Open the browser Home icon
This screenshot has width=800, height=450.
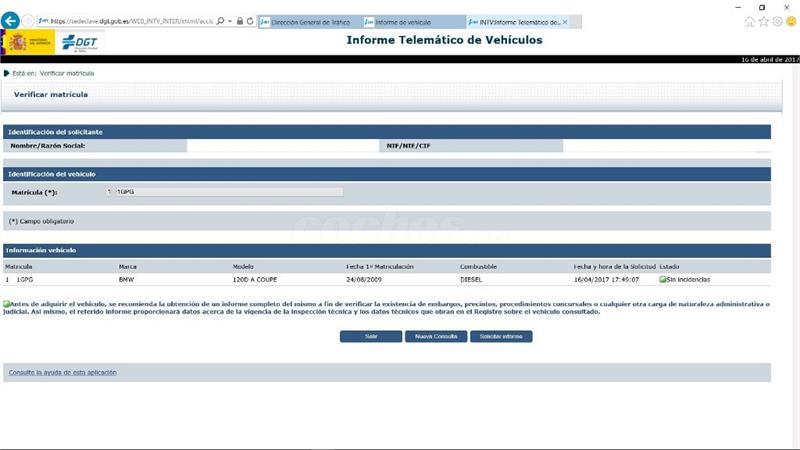[750, 21]
